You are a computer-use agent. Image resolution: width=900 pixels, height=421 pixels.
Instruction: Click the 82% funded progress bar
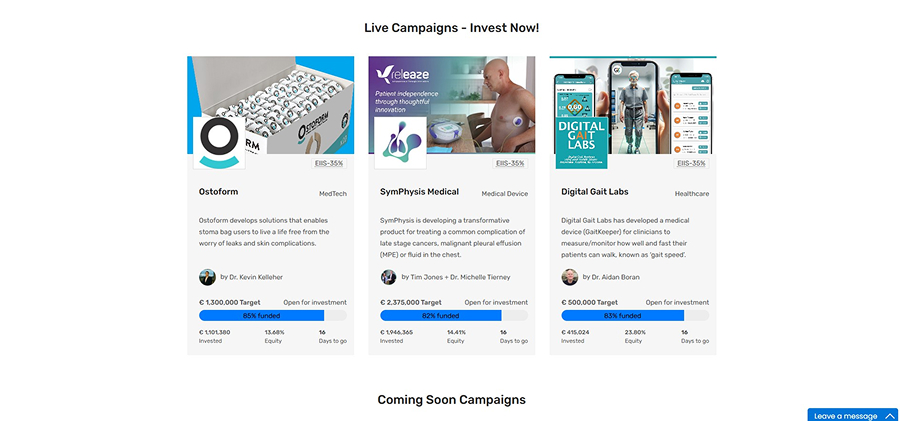click(454, 315)
